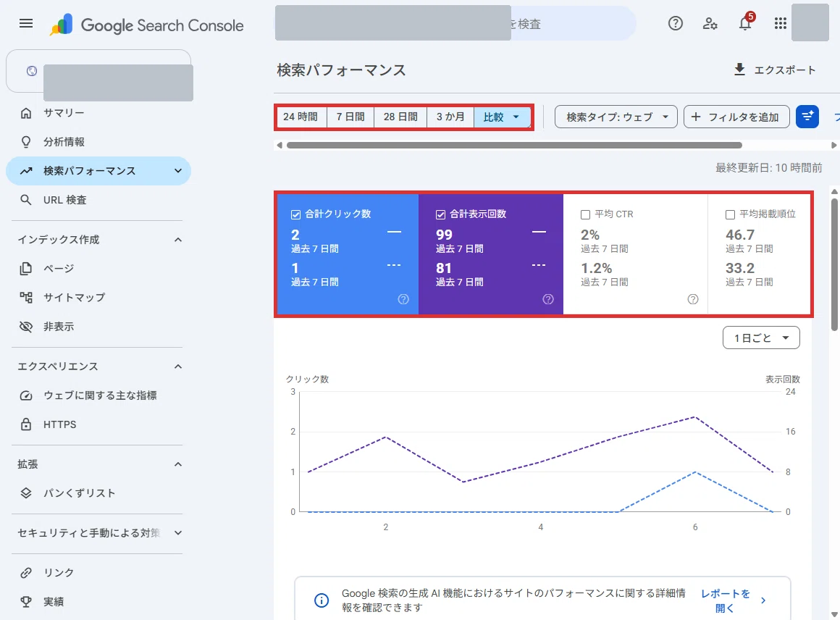
Task: Expand the 検索パフォーマンス chevron in sidebar
Action: coord(178,171)
